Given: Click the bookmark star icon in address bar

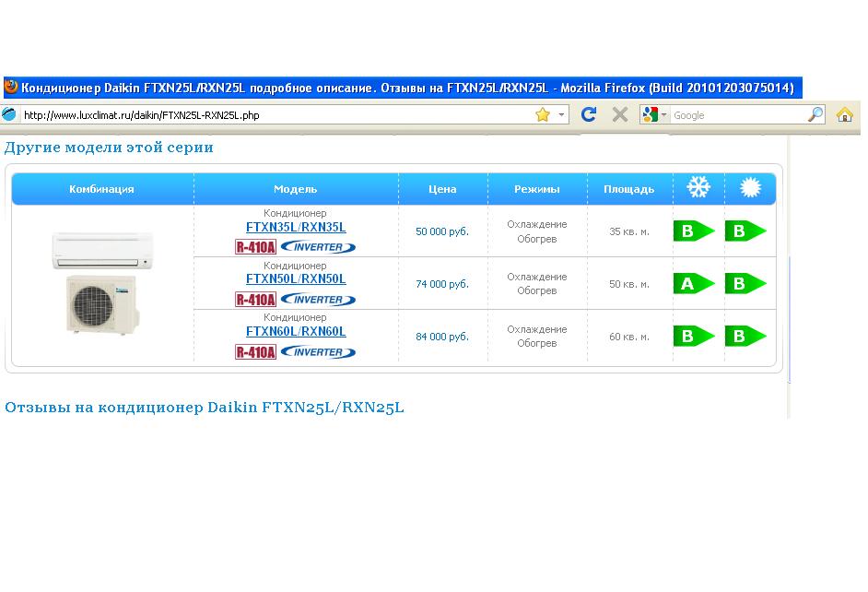Looking at the screenshot, I should (x=543, y=114).
